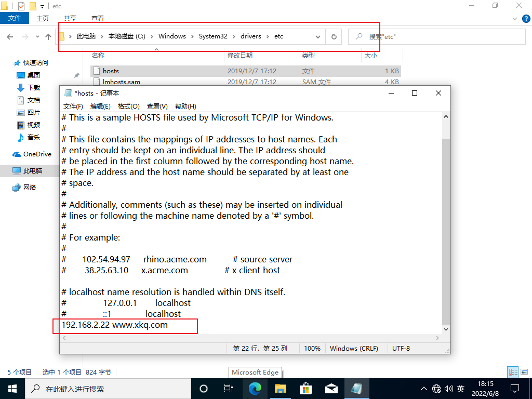Open the volume speaker tray icon

448,389
